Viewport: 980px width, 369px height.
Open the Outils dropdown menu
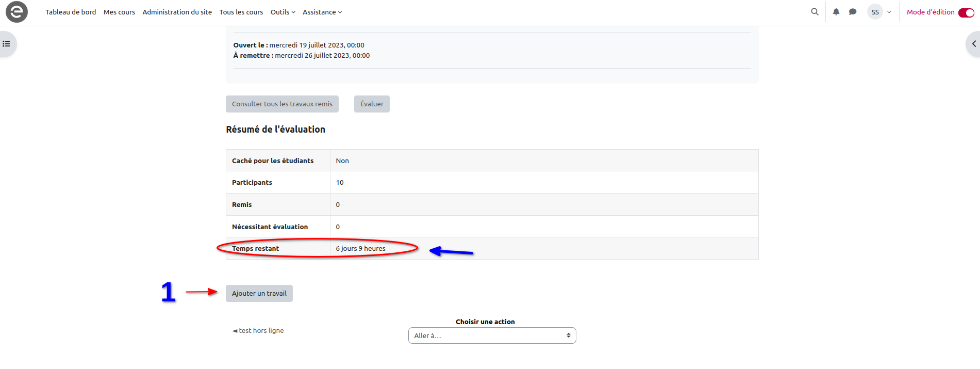283,12
